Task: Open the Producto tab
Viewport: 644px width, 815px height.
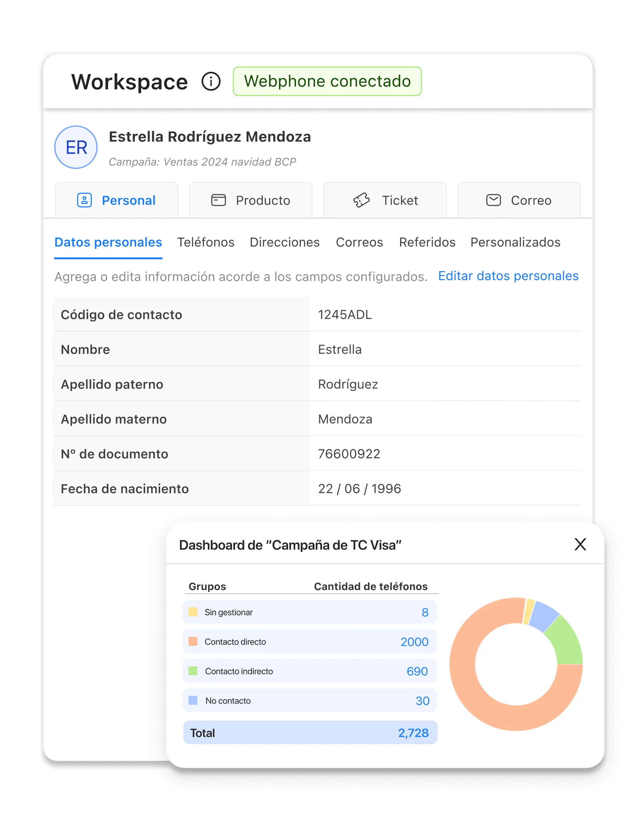Action: point(251,200)
